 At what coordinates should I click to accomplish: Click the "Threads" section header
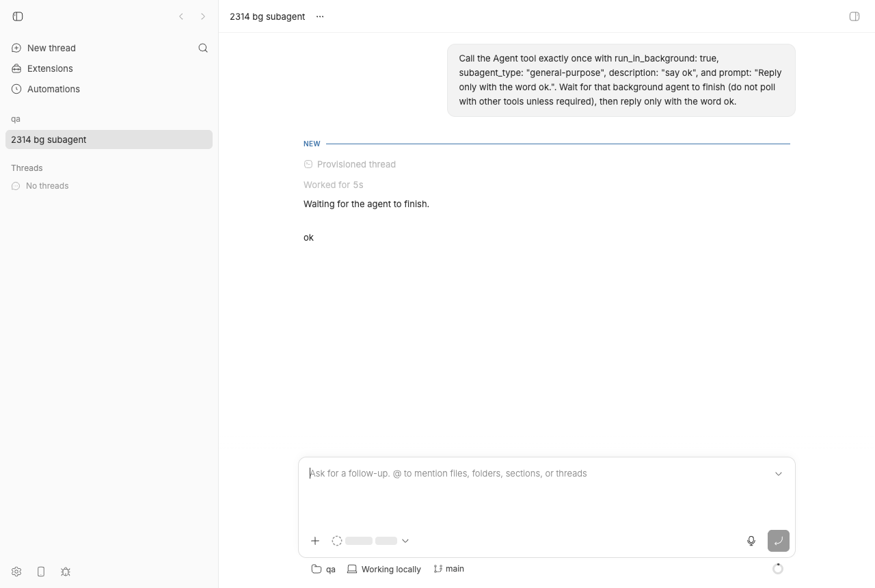(x=27, y=168)
